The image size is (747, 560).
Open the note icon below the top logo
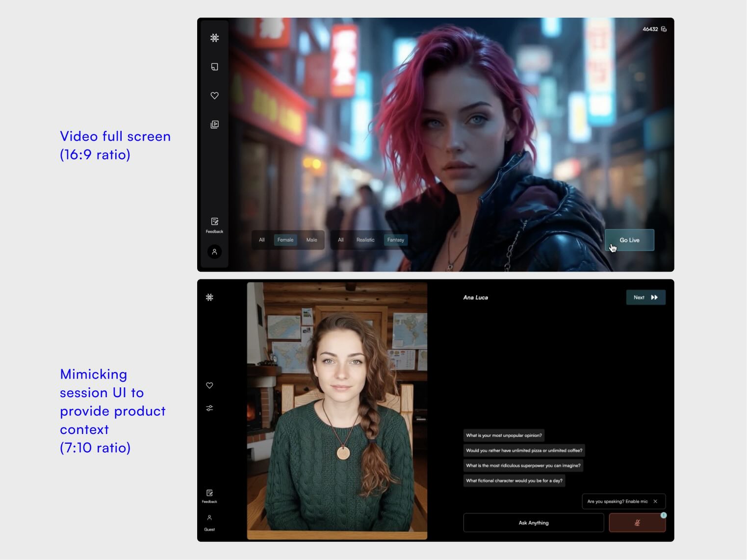pyautogui.click(x=214, y=67)
